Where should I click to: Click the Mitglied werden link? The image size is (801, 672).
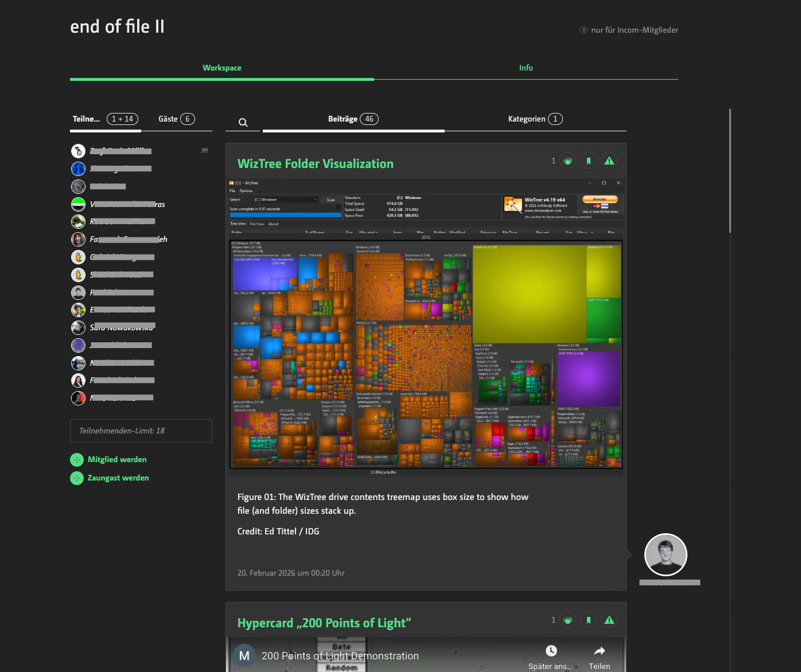pos(117,460)
